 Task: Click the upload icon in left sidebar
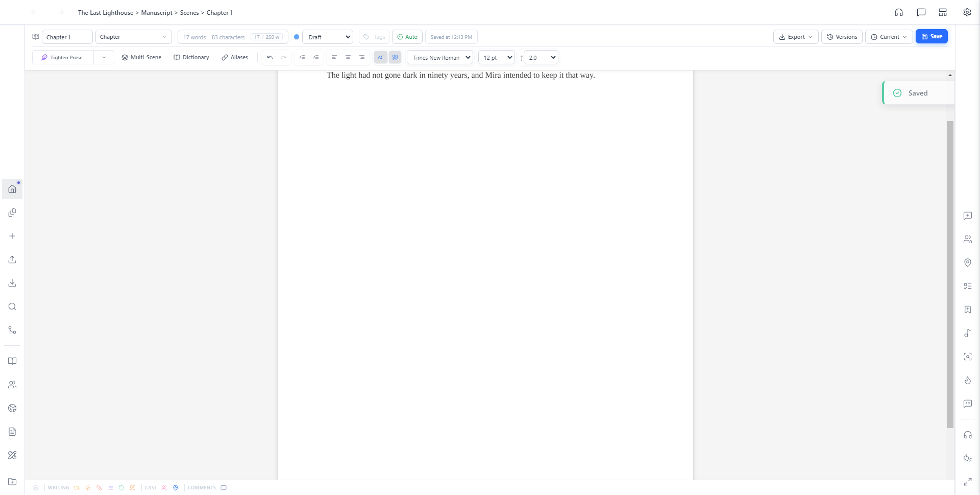[12, 260]
